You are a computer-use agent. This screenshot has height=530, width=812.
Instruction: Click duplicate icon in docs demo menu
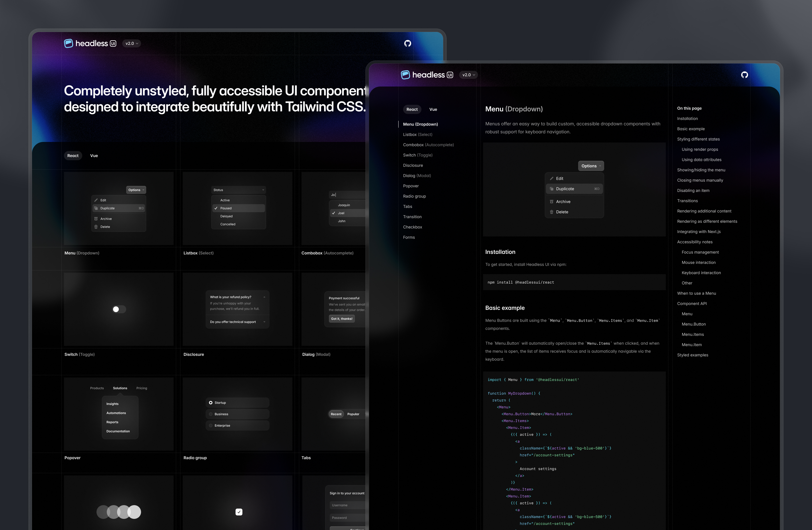(x=552, y=189)
